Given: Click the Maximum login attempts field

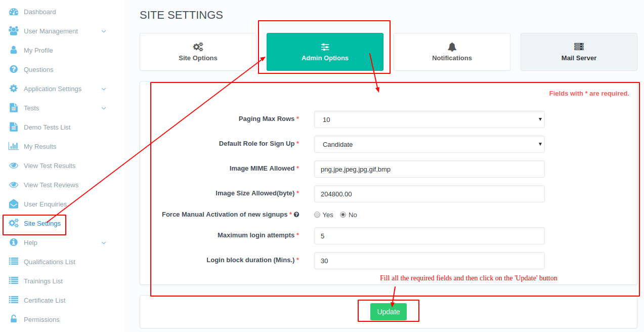Looking at the screenshot, I should [429, 236].
